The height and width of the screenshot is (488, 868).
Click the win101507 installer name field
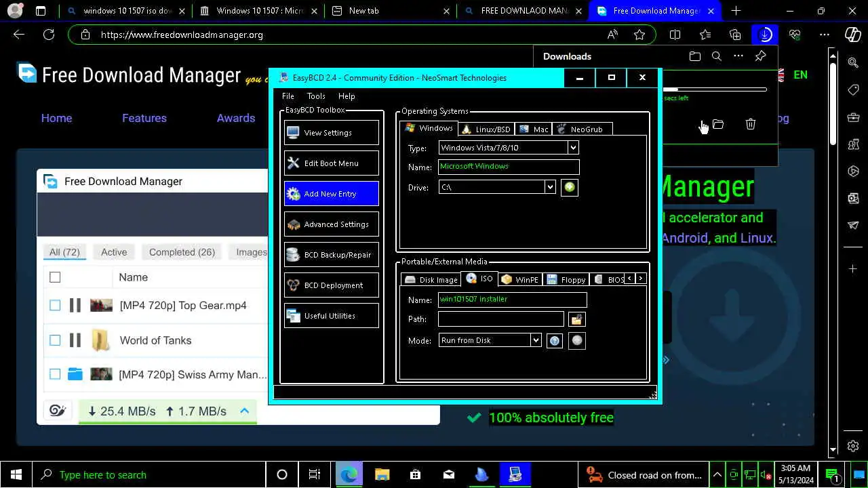(x=513, y=300)
